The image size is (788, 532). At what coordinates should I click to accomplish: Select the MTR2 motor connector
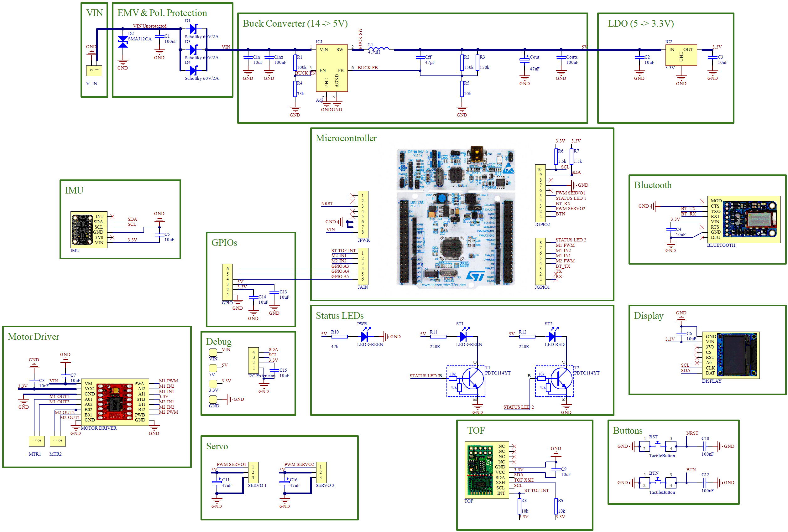(x=58, y=441)
